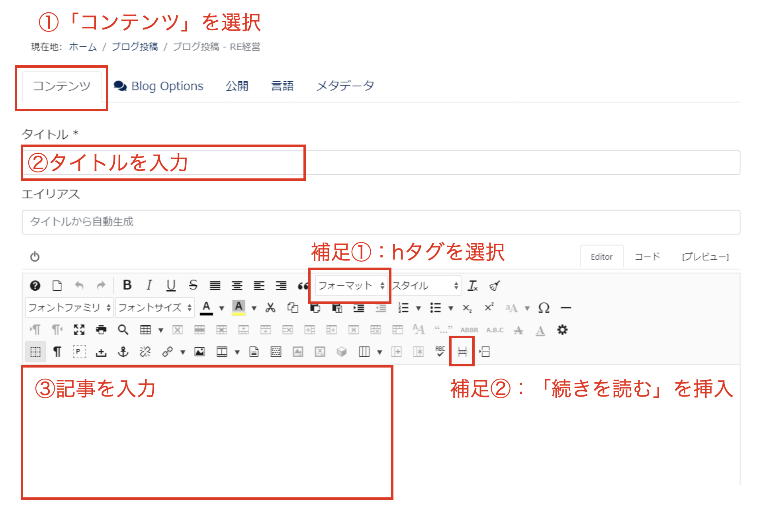Click the Underline icon
Screen dimensions: 759x532
[171, 285]
